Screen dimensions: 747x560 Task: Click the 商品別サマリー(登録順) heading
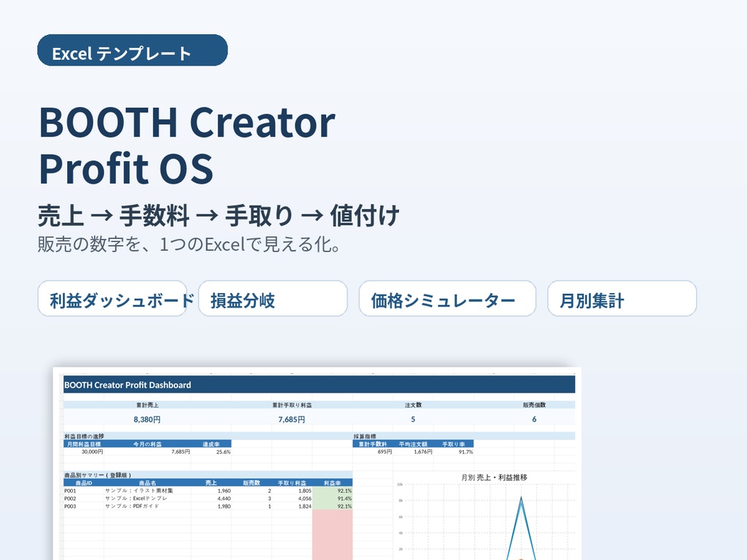point(98,475)
